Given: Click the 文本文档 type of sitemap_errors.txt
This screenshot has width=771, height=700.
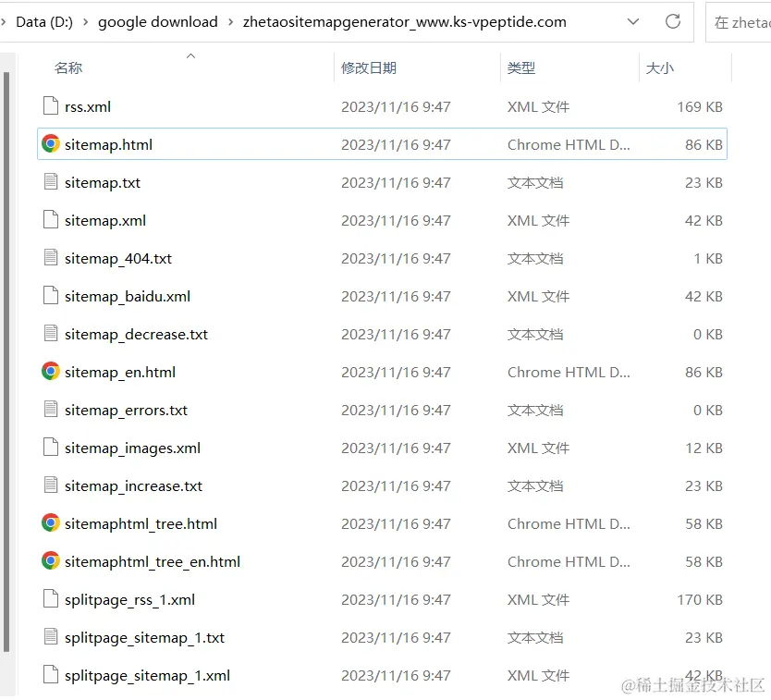Looking at the screenshot, I should 535,410.
